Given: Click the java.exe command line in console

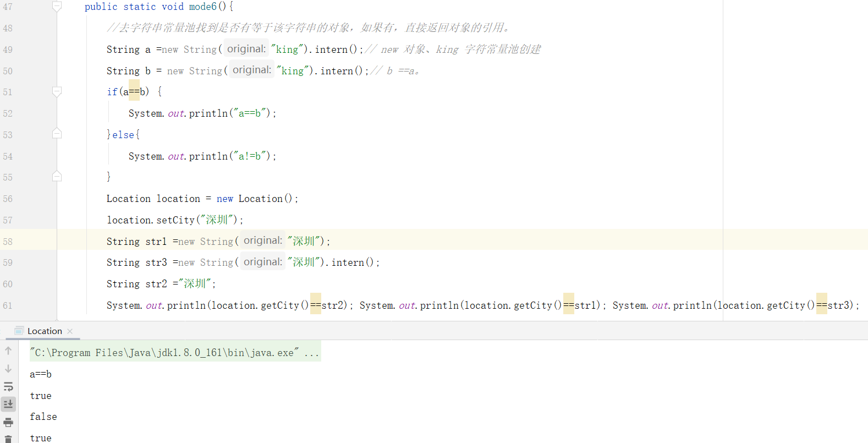Looking at the screenshot, I should click(174, 352).
